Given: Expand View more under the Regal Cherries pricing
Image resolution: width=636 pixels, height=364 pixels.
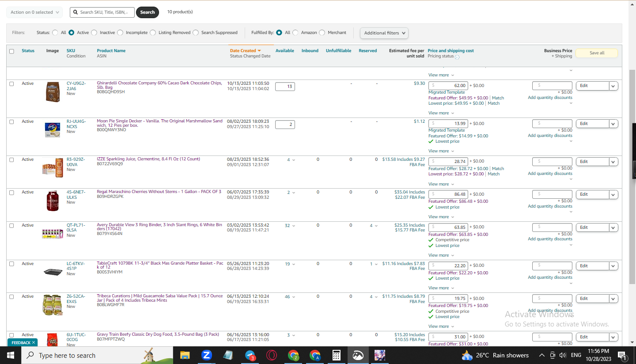Looking at the screenshot, I should point(441,217).
